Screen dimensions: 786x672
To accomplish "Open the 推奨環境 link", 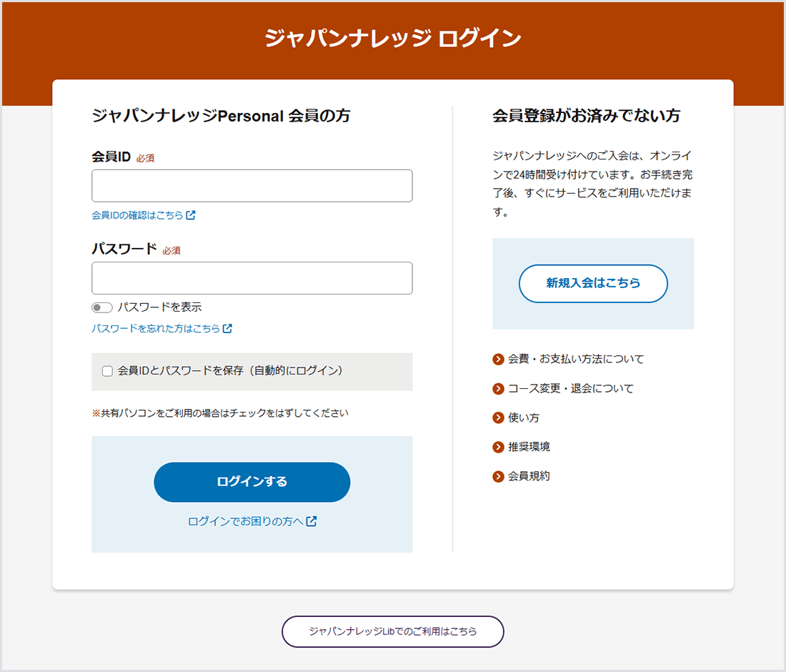I will click(x=529, y=447).
